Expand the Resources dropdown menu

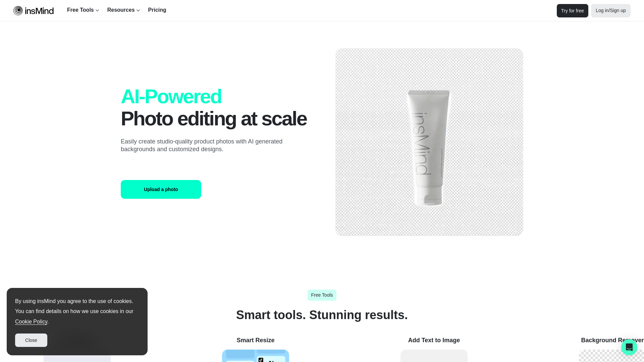(123, 10)
